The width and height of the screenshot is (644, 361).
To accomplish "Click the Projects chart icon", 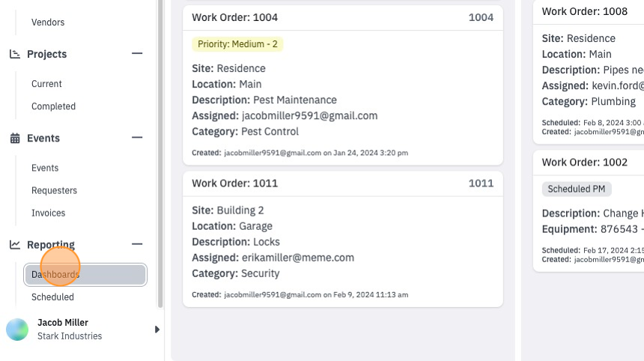I will click(x=15, y=54).
